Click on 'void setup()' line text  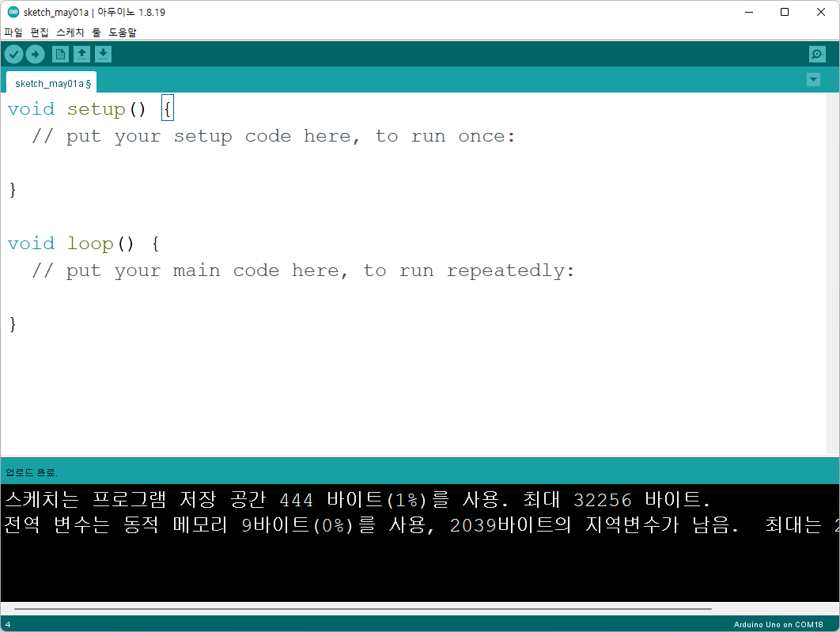click(x=77, y=109)
